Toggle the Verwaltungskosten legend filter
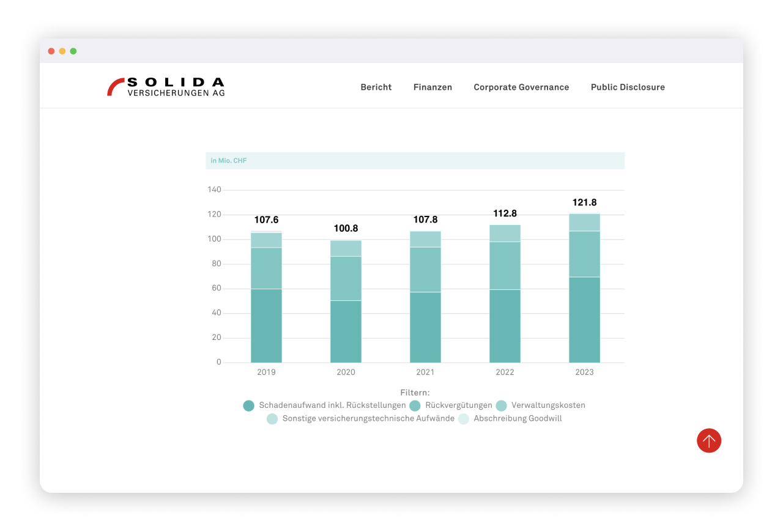 (x=541, y=405)
